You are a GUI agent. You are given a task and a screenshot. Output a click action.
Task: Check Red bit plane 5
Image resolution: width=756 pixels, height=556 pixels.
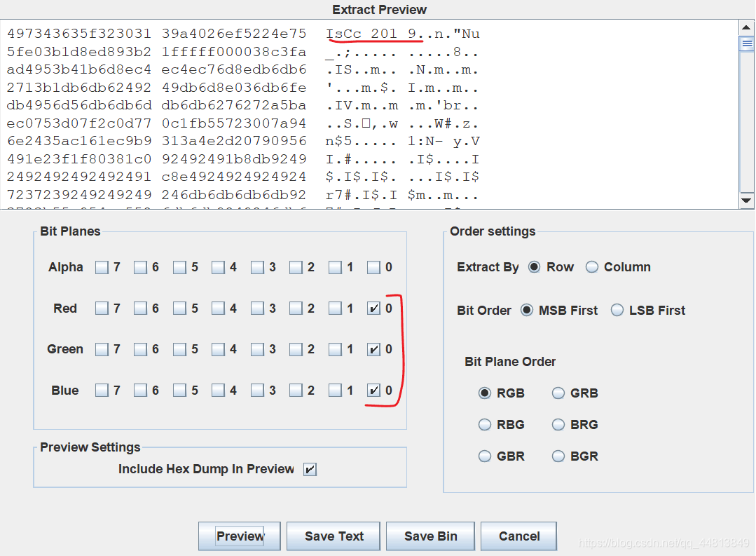point(179,308)
